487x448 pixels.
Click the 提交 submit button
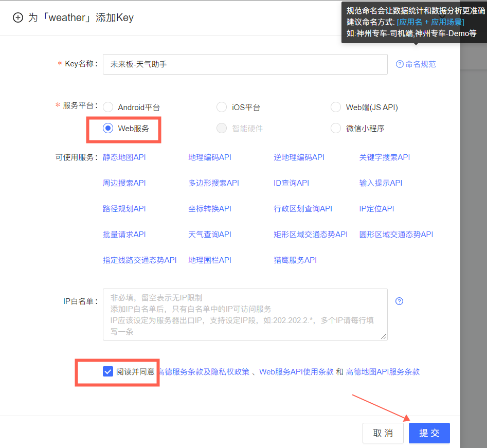429,433
